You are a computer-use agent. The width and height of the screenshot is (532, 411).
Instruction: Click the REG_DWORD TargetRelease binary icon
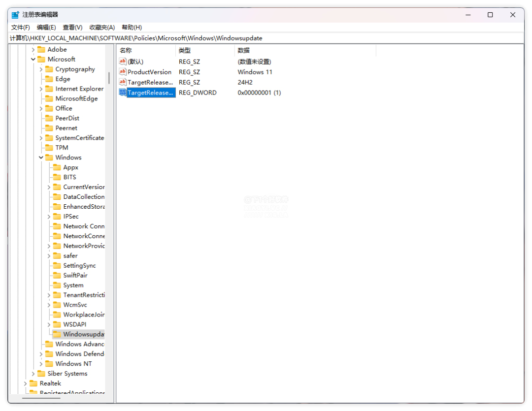tap(123, 92)
